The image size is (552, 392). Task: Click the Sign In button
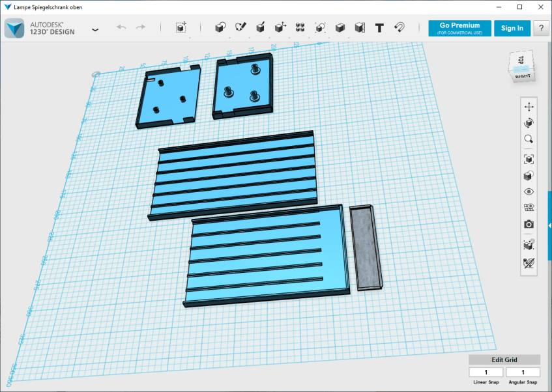(512, 28)
